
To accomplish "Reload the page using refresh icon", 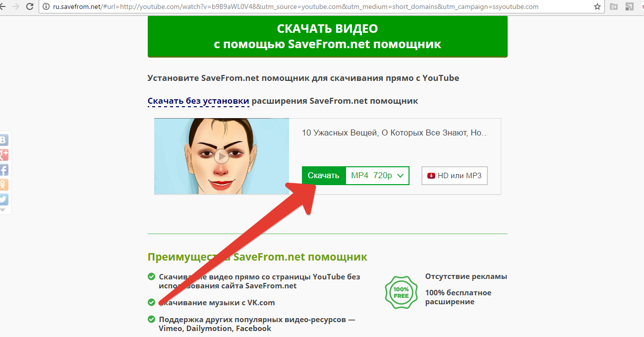I will [x=29, y=7].
